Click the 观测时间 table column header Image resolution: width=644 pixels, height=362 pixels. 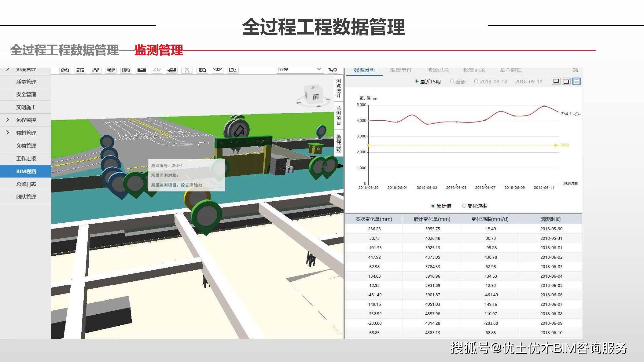[x=550, y=219]
